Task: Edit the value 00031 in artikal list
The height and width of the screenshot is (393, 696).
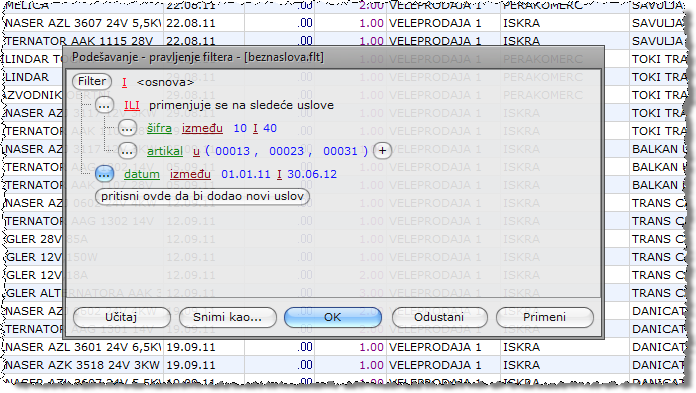Action: click(340, 151)
